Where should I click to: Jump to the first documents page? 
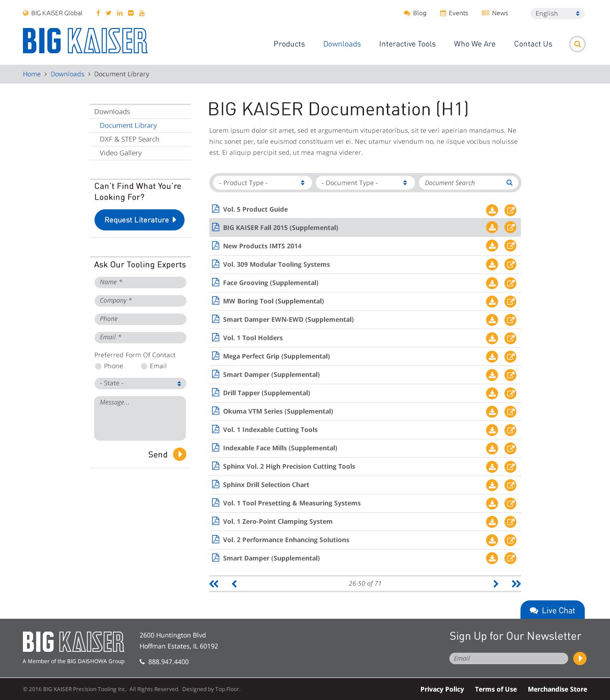click(x=214, y=583)
